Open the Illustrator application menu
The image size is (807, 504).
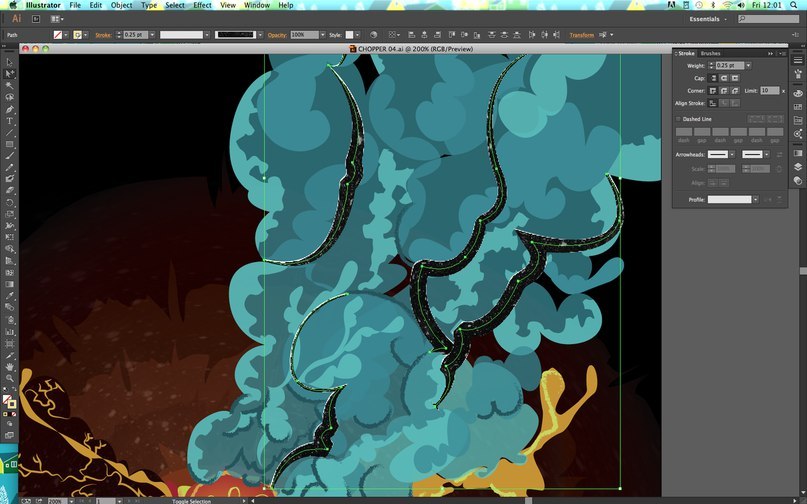(43, 5)
